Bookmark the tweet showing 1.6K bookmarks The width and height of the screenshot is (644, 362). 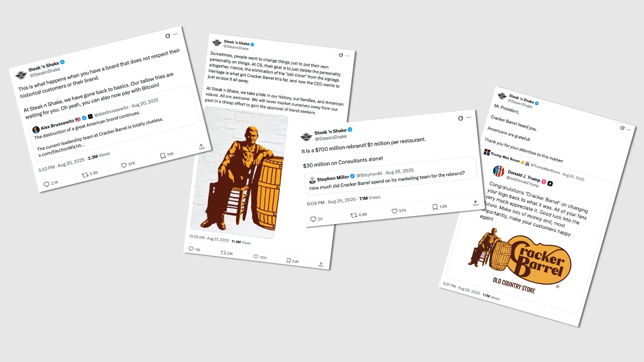435,207
